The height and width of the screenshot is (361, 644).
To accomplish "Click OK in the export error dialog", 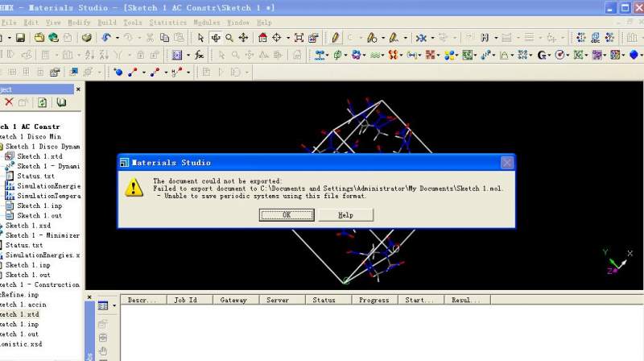I will pos(287,214).
